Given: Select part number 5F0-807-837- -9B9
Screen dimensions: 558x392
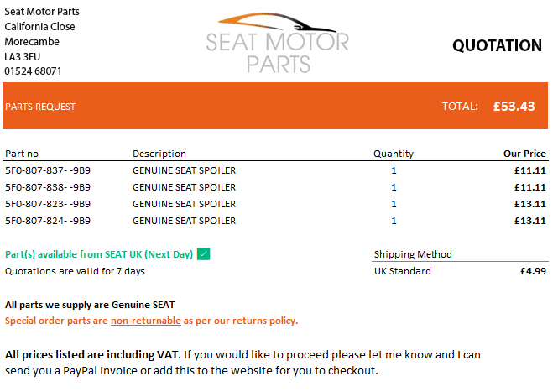Looking at the screenshot, I should pos(48,170).
